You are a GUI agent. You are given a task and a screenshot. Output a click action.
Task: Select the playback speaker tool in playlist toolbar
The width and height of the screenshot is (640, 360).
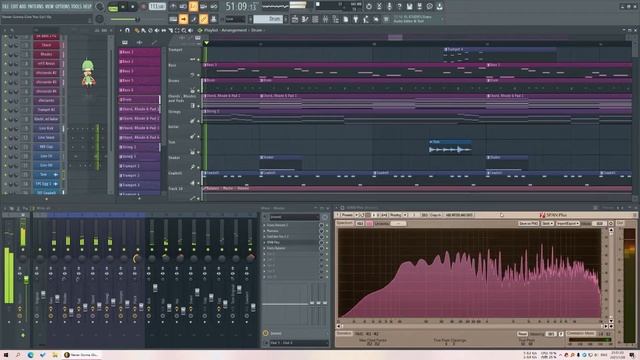pos(191,30)
